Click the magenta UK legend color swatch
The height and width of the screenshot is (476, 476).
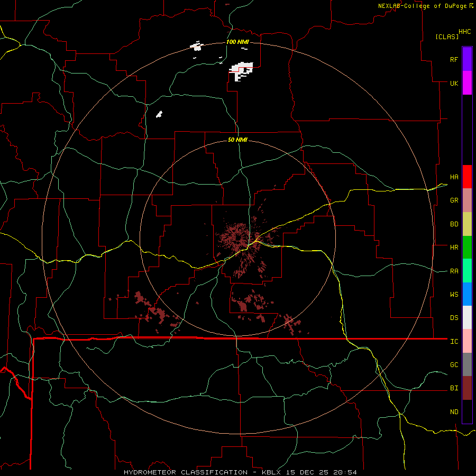467,83
